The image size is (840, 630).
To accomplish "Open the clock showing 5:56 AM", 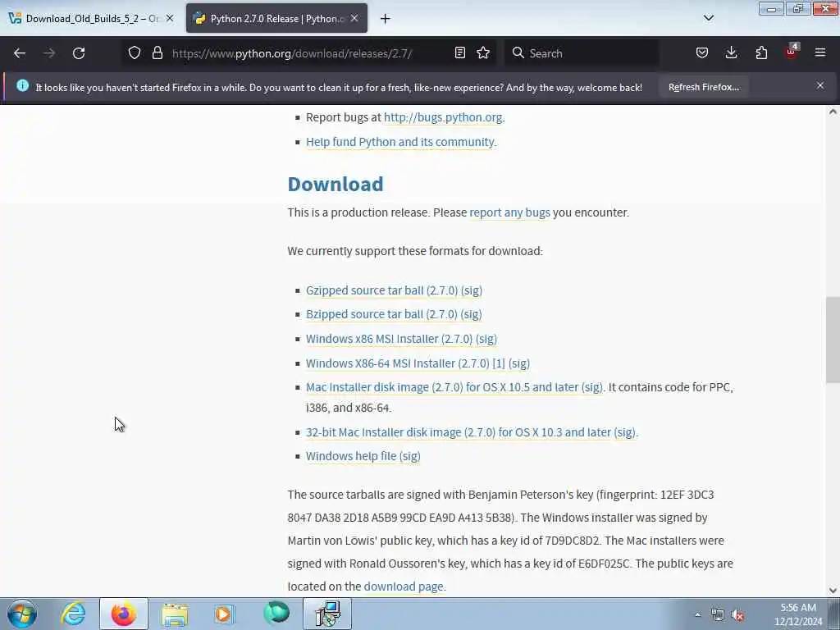I will click(798, 614).
